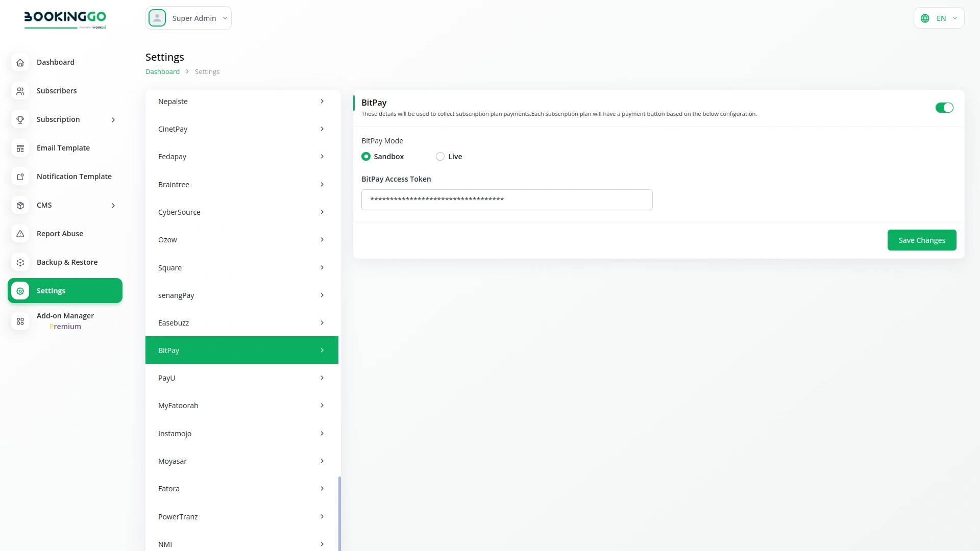The height and width of the screenshot is (551, 980).
Task: Switch to the PayU settings entry
Action: pos(242,378)
